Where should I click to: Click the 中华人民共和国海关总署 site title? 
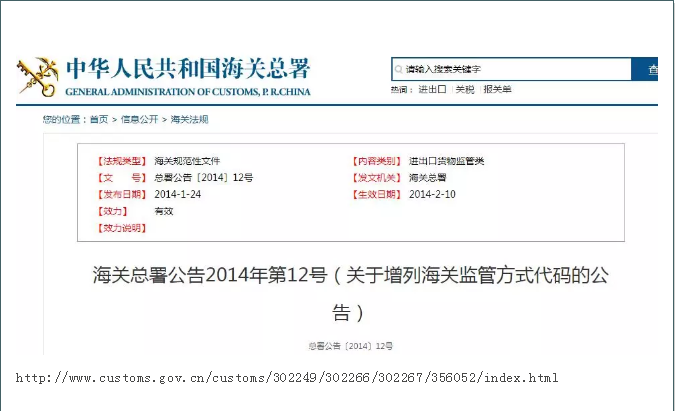point(188,69)
